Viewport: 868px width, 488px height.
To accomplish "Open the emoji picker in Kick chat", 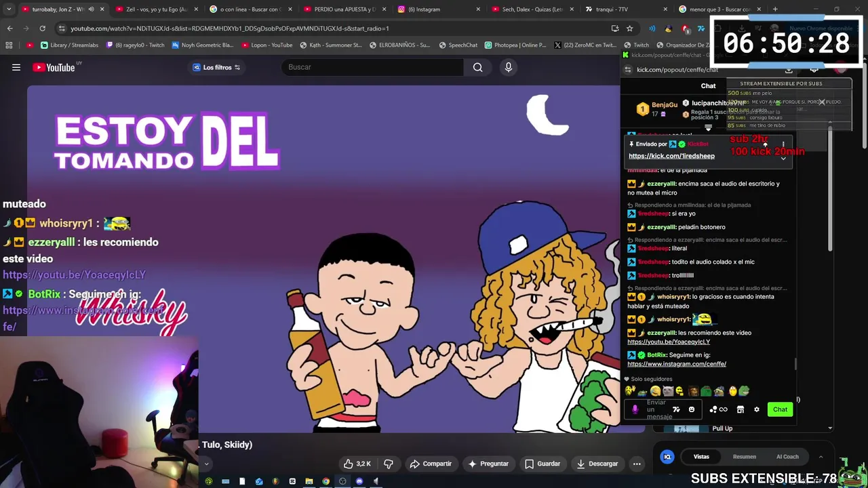I will click(692, 409).
